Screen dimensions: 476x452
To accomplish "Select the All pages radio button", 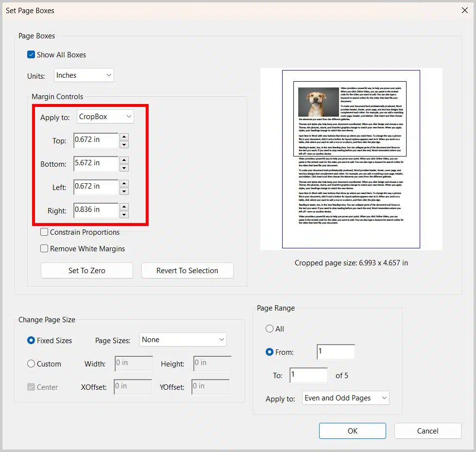I will [x=270, y=329].
